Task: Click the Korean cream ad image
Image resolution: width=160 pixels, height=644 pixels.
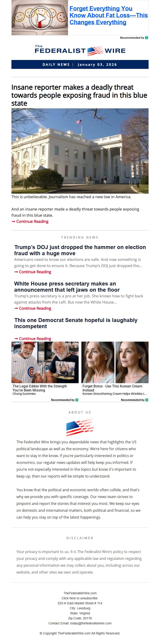Action: pyautogui.click(x=115, y=362)
